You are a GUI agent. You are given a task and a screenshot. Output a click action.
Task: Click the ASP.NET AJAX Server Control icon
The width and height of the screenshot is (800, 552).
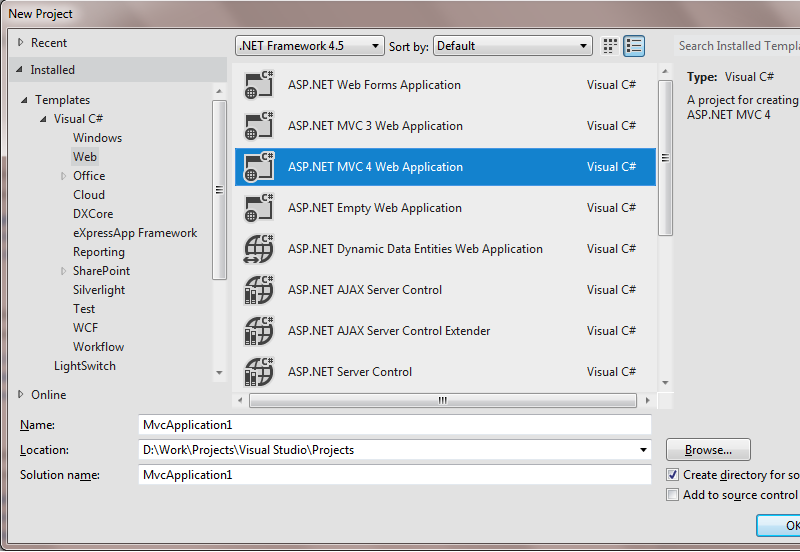point(259,290)
